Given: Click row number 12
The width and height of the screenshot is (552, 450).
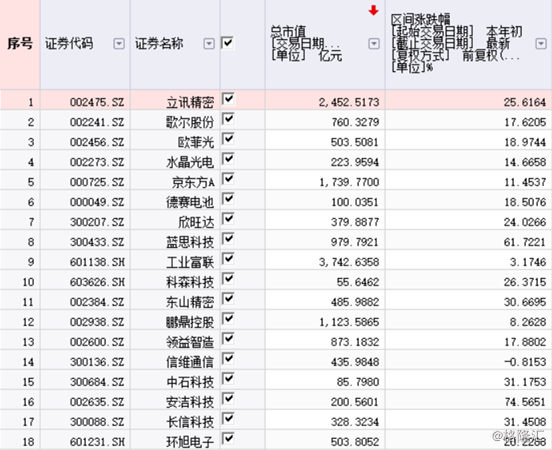Looking at the screenshot, I should 28,322.
